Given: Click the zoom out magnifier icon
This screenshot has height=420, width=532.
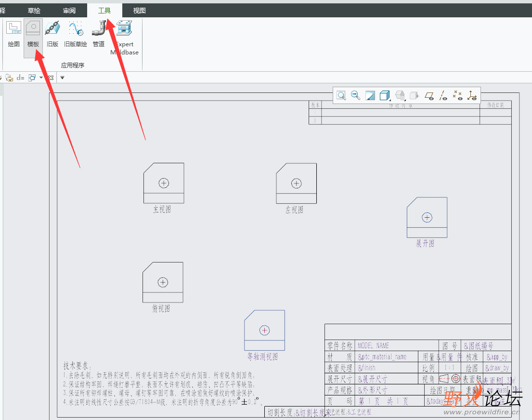Looking at the screenshot, I should [356, 95].
